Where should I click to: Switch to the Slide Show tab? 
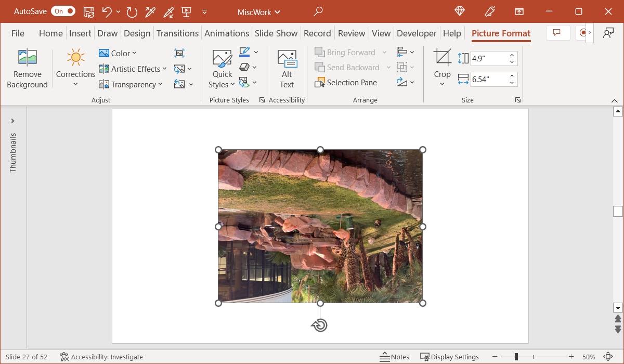coord(276,33)
